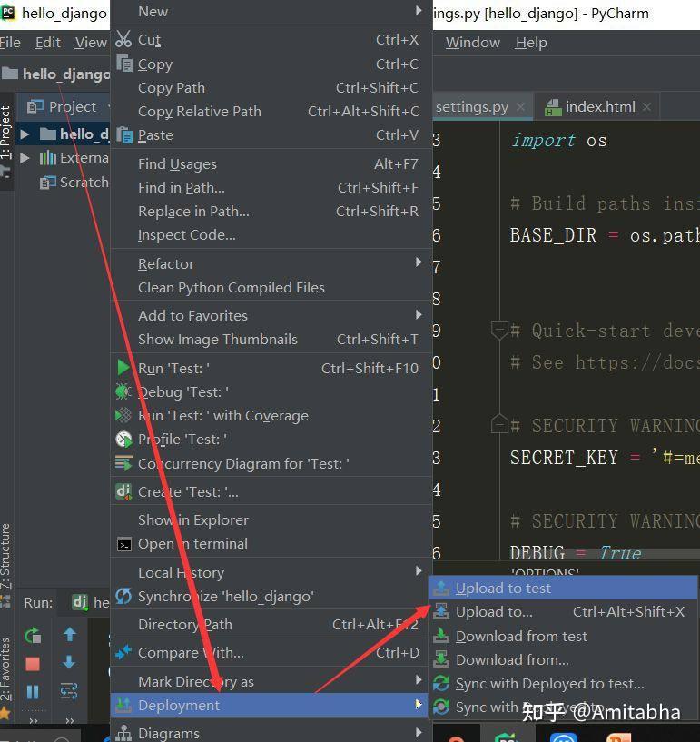Click the Upload to test icon

coord(441,588)
